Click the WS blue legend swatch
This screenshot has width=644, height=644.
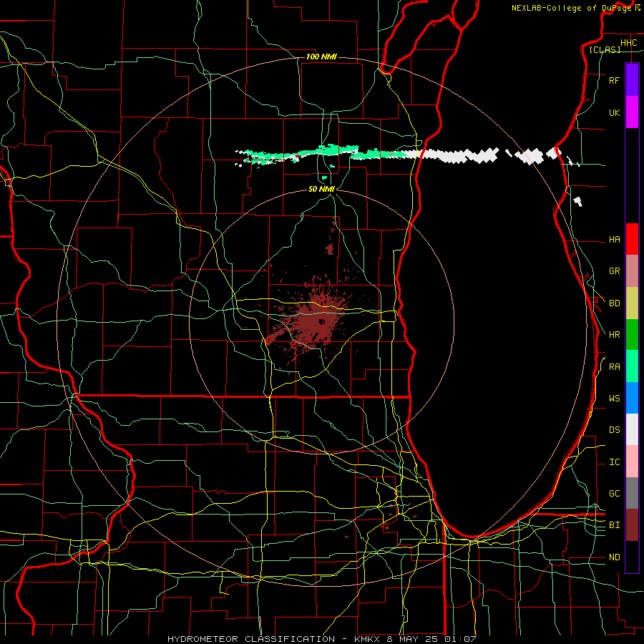632,398
